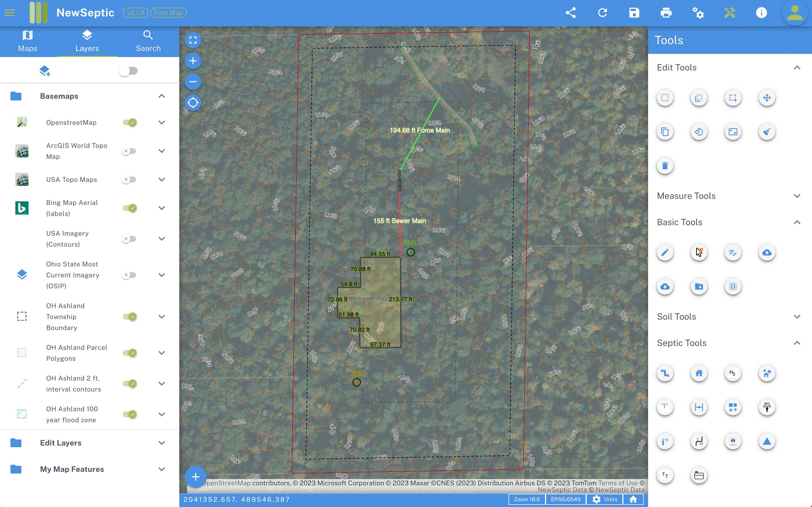Click the TH1 test hole marker on the map
Viewport: 812px width, 507px height.
[x=410, y=252]
